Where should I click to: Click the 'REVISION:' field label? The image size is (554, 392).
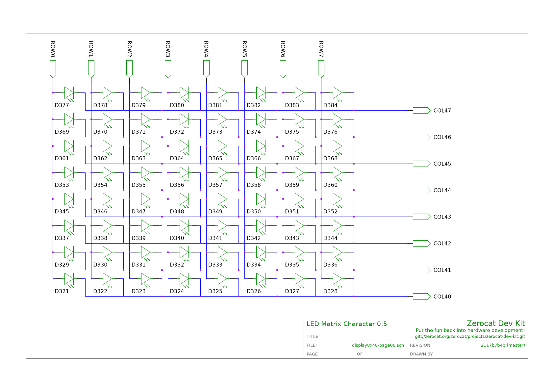421,345
